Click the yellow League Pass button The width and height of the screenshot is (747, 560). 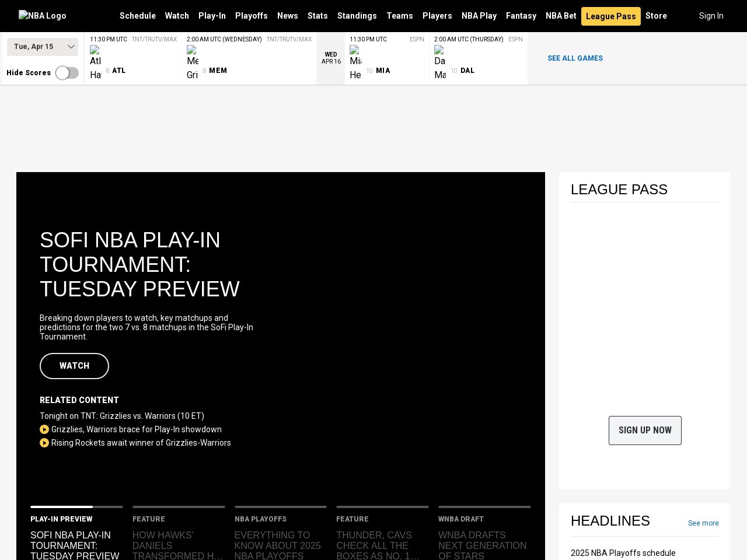click(611, 16)
